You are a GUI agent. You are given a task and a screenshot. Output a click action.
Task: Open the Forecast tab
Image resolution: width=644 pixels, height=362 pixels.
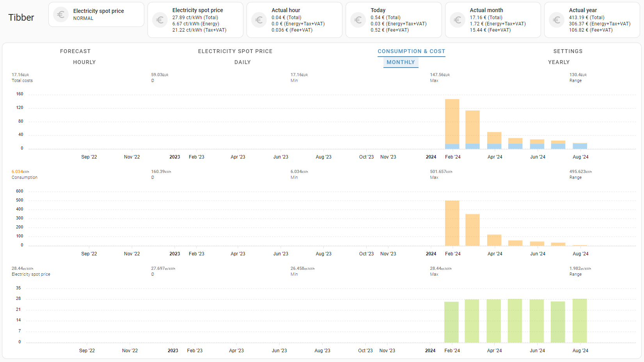[x=75, y=51]
